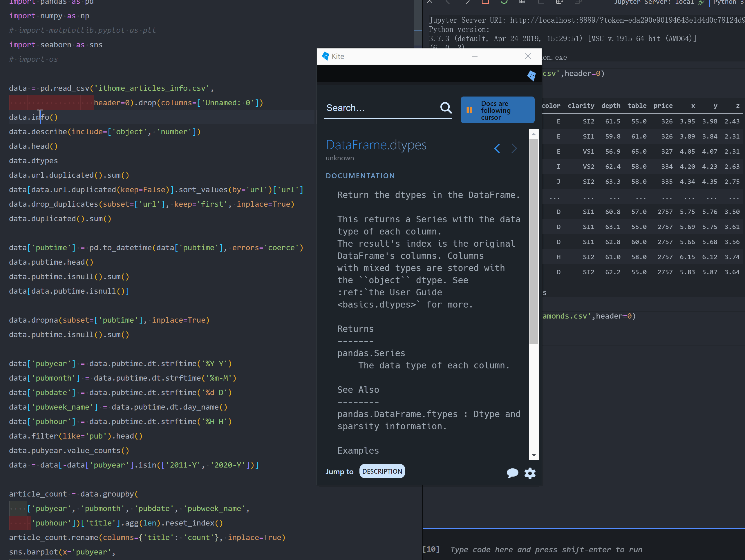This screenshot has width=745, height=560.
Task: Click the VS2 clarity cell in the output table
Action: click(x=588, y=167)
